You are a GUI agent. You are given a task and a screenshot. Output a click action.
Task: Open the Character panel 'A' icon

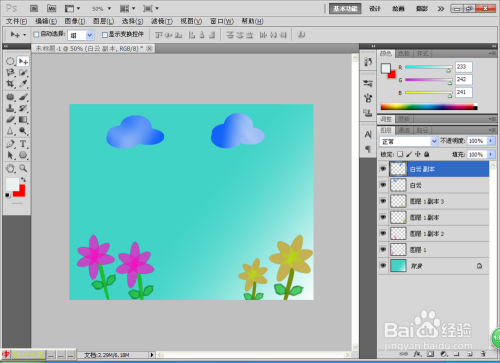pyautogui.click(x=368, y=134)
